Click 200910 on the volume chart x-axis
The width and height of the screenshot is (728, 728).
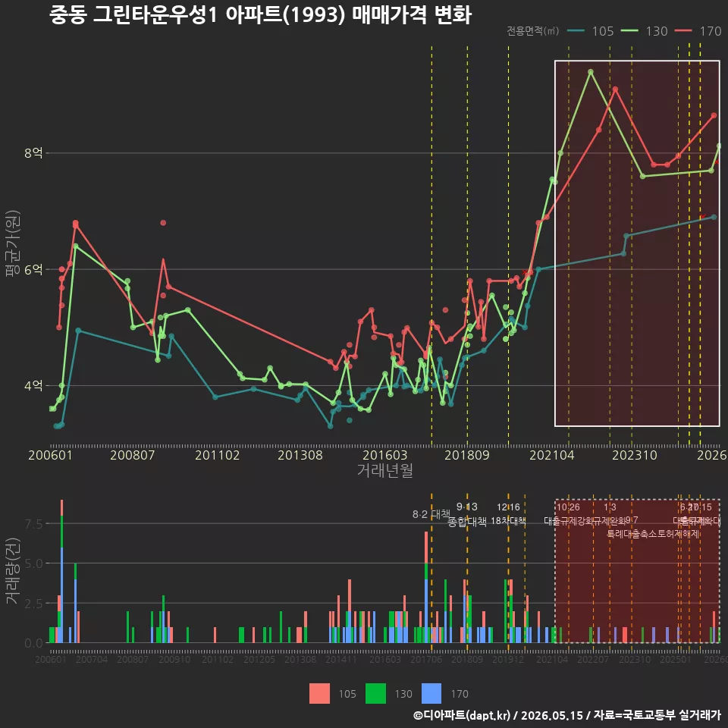tap(174, 659)
